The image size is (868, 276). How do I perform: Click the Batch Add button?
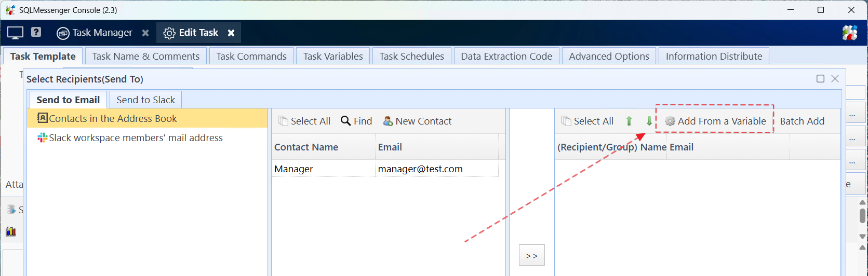tap(802, 121)
